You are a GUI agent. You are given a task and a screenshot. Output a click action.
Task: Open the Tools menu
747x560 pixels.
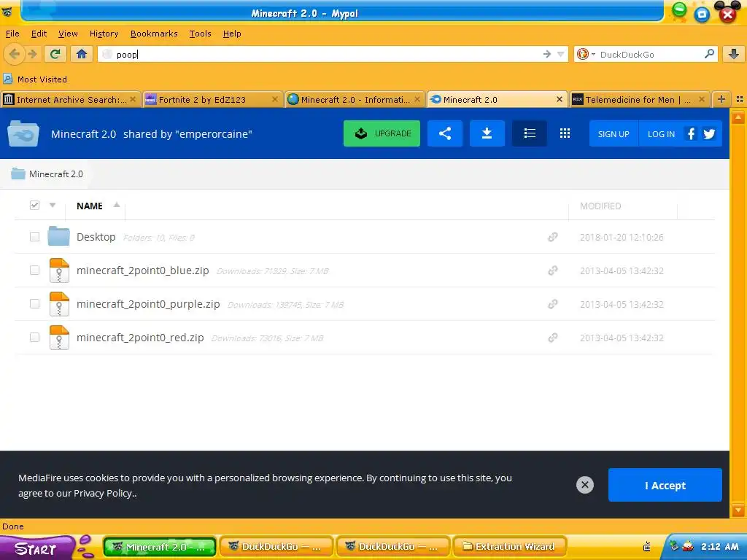pos(200,34)
